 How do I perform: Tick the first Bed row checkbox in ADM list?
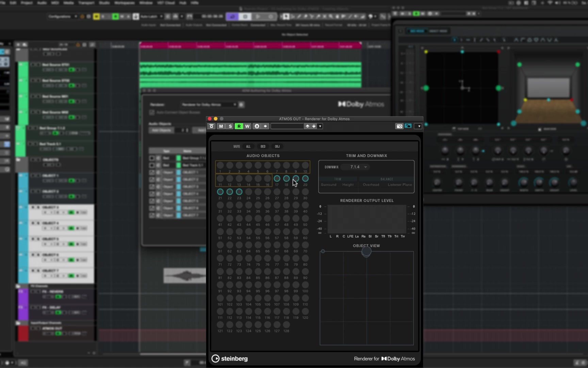(152, 158)
